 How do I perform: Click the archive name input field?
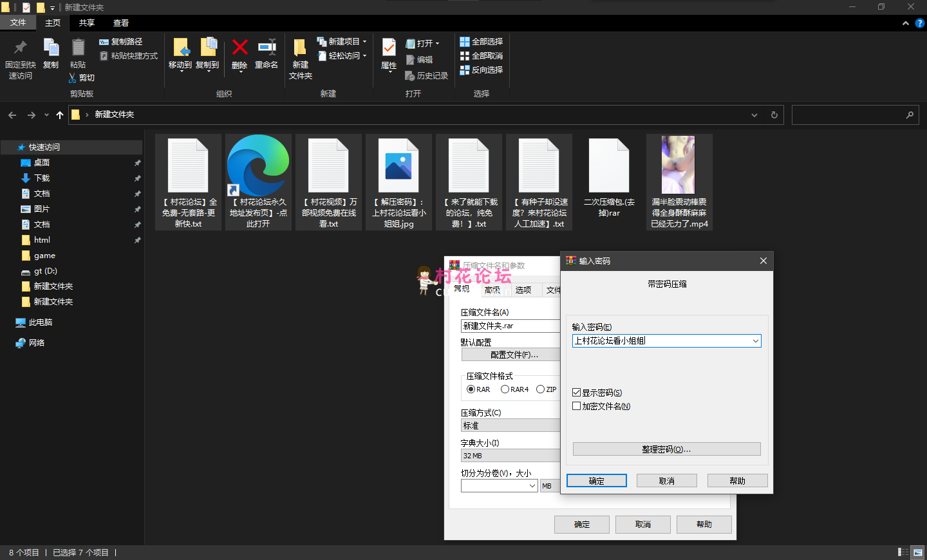pos(510,326)
